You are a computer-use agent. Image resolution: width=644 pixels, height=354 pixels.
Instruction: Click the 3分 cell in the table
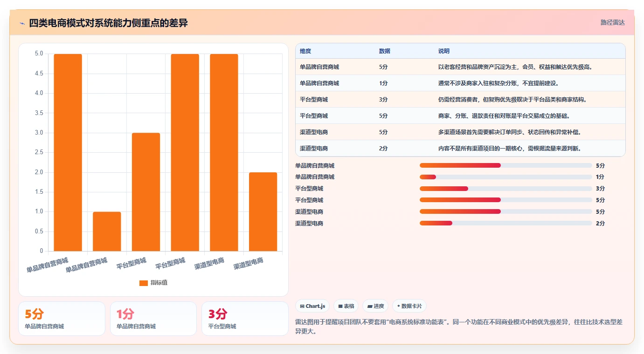pyautogui.click(x=383, y=100)
